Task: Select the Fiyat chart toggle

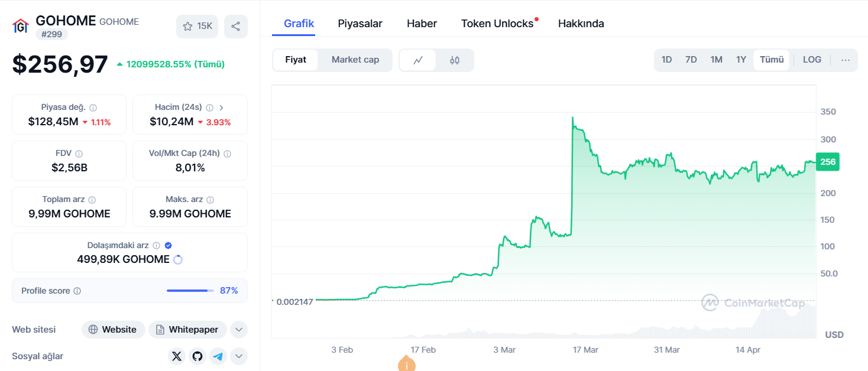Action: pyautogui.click(x=296, y=60)
